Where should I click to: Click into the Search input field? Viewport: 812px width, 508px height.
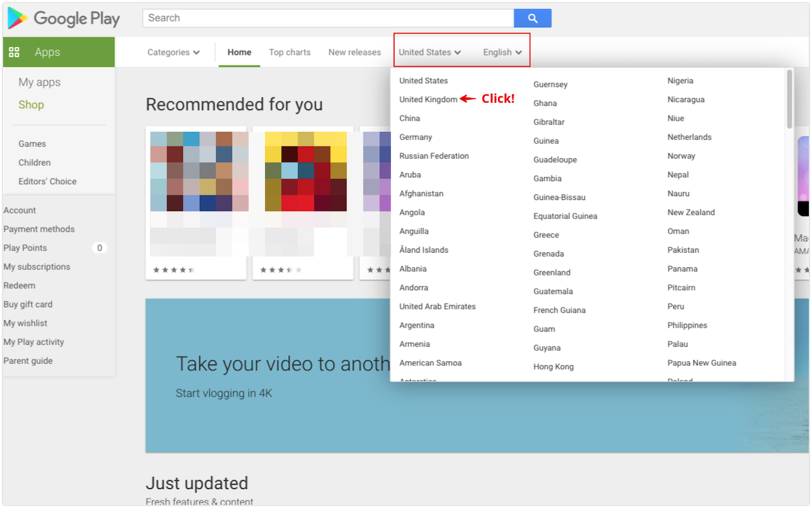(x=328, y=18)
